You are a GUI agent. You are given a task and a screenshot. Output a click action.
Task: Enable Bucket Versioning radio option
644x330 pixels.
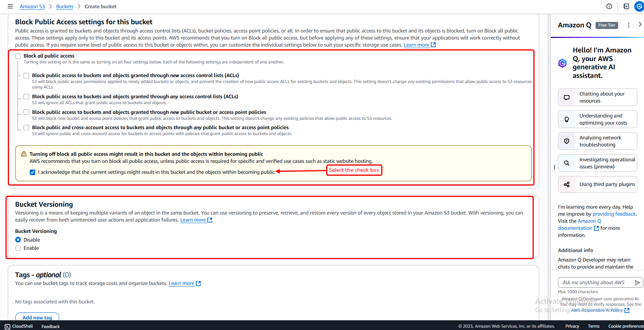coord(18,248)
